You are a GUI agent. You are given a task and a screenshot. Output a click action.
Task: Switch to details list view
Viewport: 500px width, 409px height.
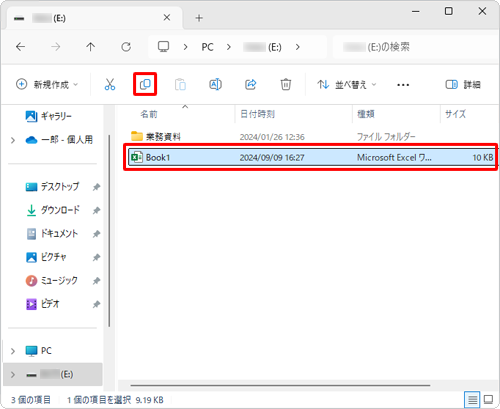tap(472, 399)
